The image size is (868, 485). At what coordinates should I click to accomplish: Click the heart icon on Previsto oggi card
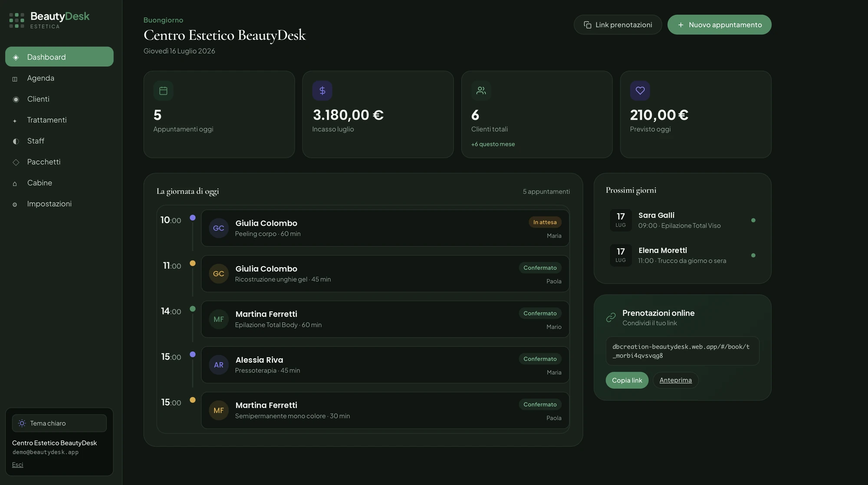640,91
